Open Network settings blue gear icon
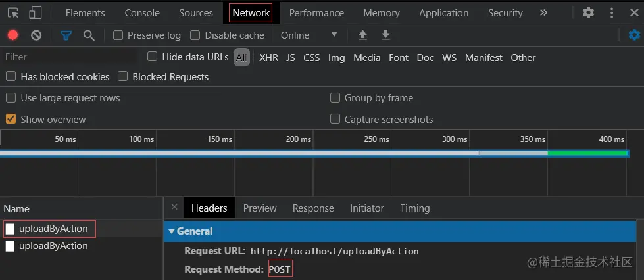This screenshot has width=644, height=280. coord(634,35)
